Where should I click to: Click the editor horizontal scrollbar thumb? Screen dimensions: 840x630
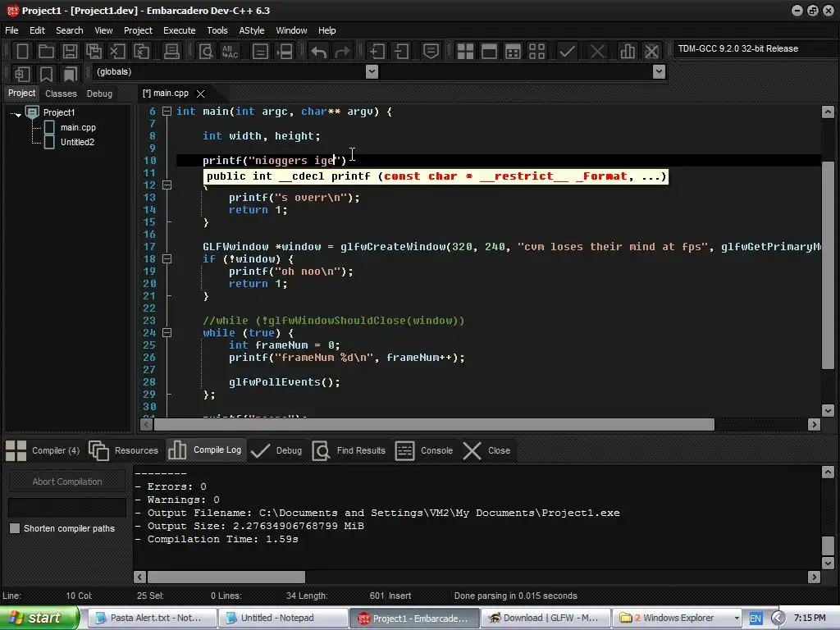[x=434, y=425]
